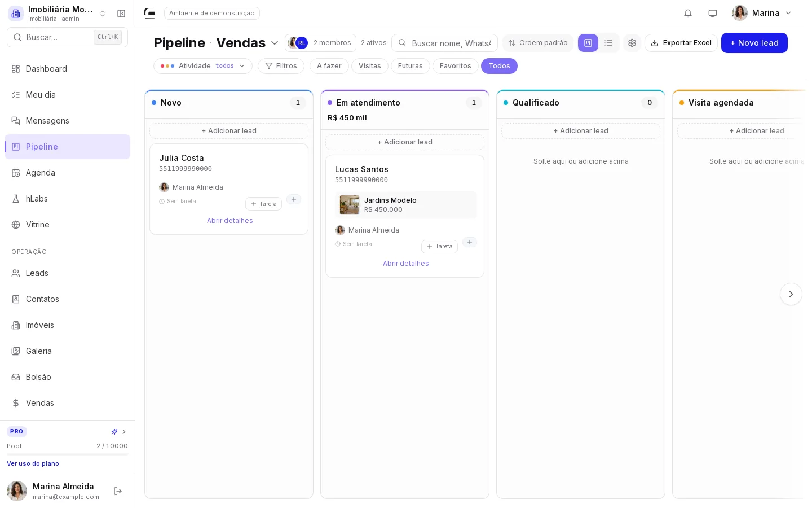The image size is (812, 508).
Task: Open Marina user menu
Action: point(762,13)
